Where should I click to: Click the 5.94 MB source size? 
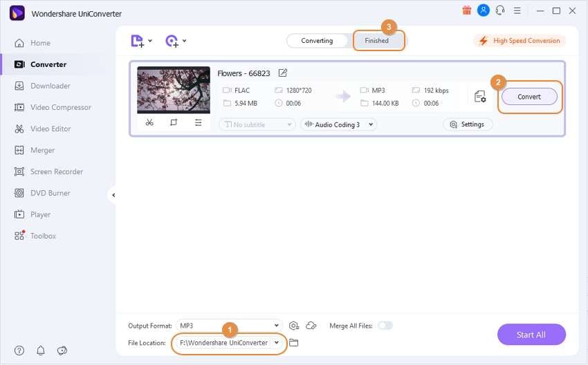[246, 103]
